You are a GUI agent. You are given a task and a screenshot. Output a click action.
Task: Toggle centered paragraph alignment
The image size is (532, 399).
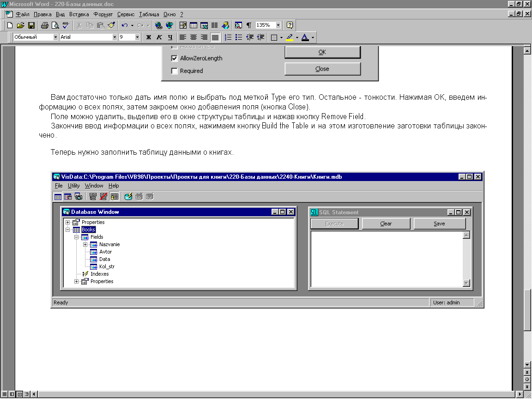pos(193,37)
